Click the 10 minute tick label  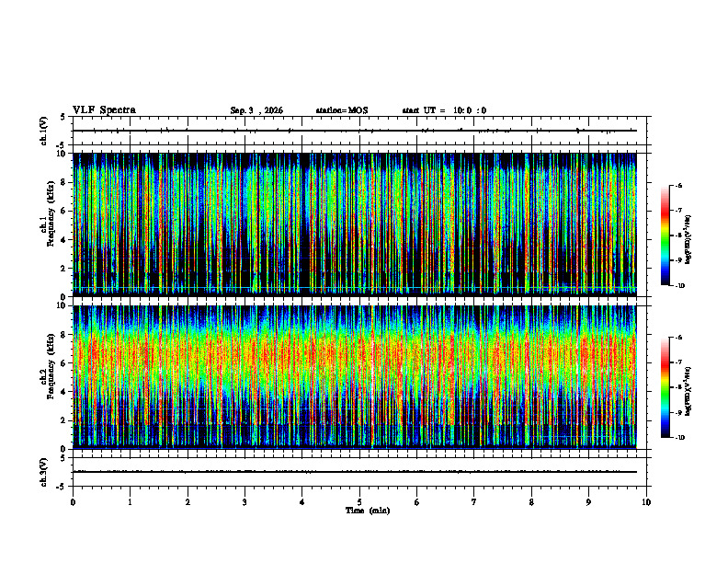(x=646, y=502)
